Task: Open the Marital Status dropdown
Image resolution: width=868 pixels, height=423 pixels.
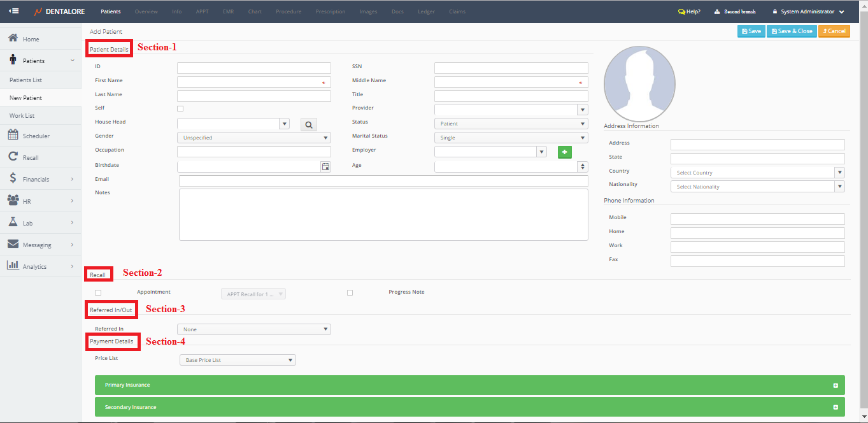Action: pyautogui.click(x=511, y=138)
